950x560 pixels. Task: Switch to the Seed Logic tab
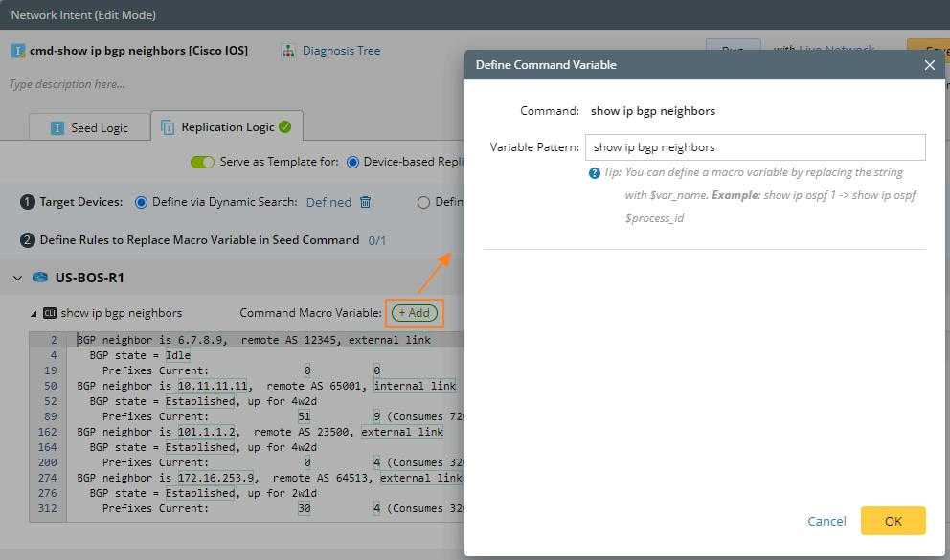[90, 127]
